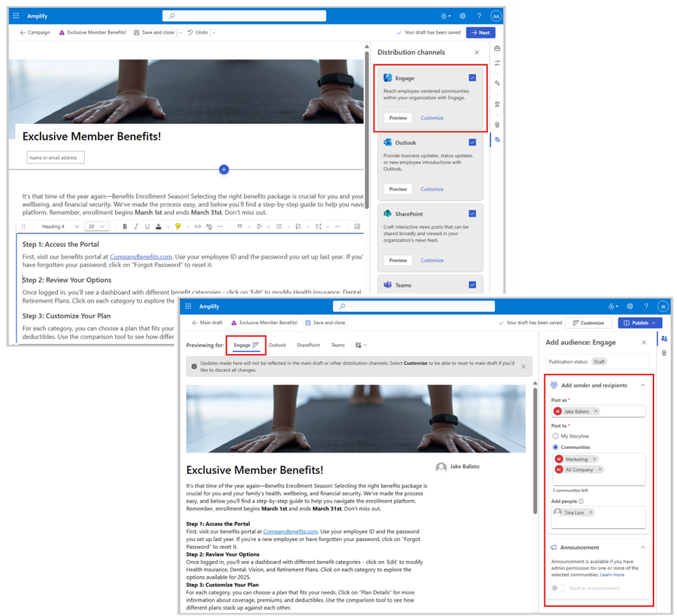The image size is (677, 616).
Task: Switch preview to the Outlook tab
Action: pyautogui.click(x=278, y=345)
